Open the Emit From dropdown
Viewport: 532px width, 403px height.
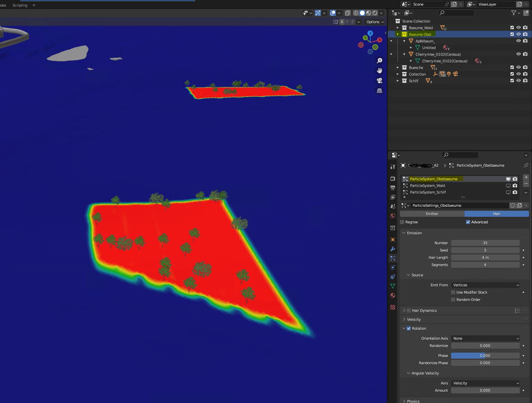point(485,285)
